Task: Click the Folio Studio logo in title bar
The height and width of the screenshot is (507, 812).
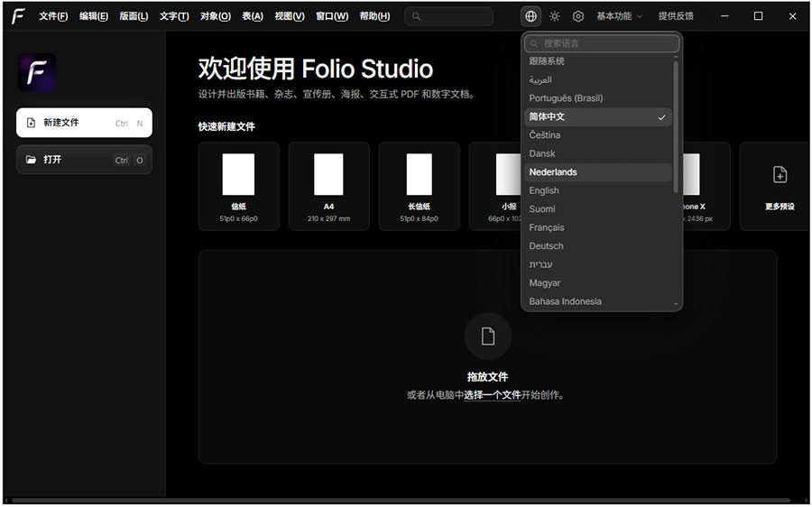Action: [x=18, y=16]
